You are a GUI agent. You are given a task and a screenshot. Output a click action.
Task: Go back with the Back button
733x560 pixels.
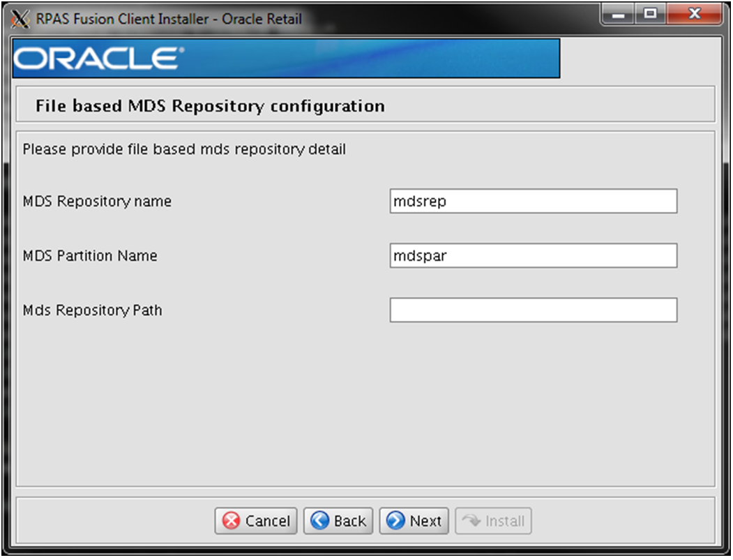coord(338,521)
